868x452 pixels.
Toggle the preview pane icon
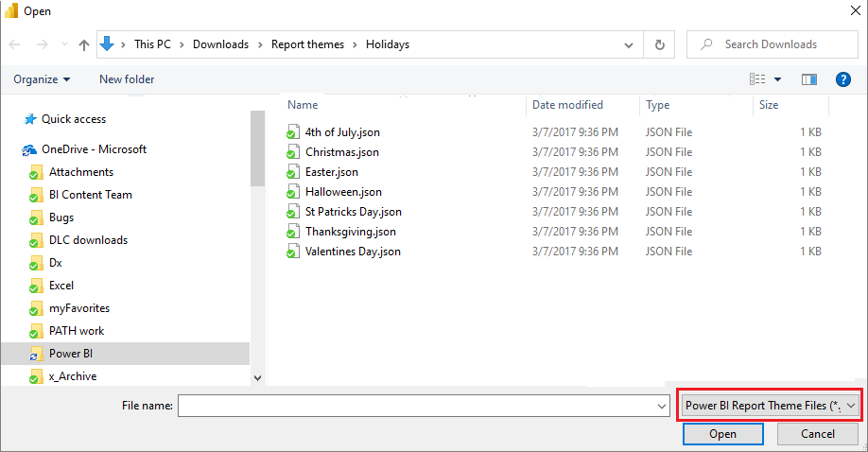[809, 79]
